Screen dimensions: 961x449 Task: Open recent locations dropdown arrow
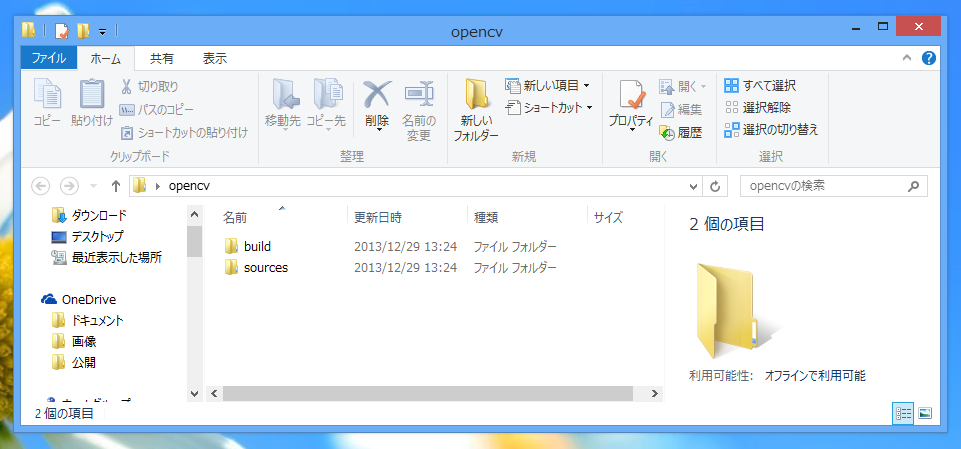coord(93,186)
